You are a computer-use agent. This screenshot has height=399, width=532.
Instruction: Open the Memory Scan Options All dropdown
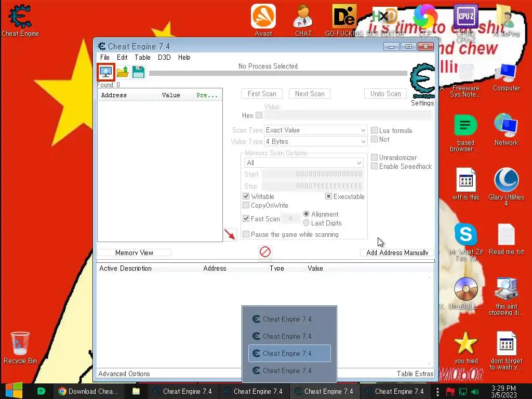[x=304, y=163]
